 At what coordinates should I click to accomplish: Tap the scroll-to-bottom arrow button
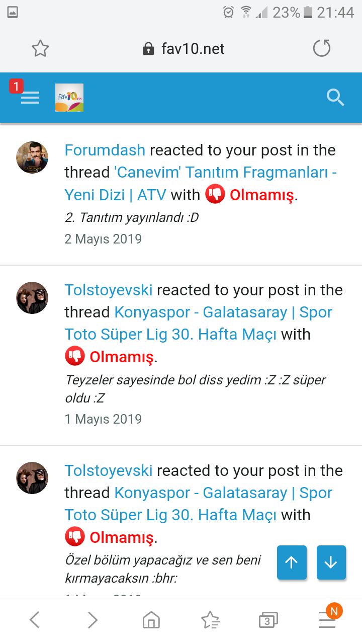(x=331, y=562)
